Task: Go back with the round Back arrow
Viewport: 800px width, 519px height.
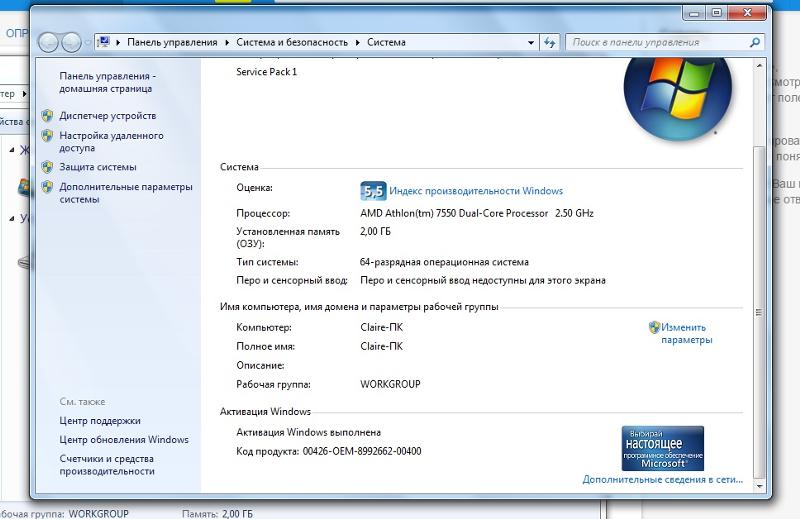Action: coord(48,42)
